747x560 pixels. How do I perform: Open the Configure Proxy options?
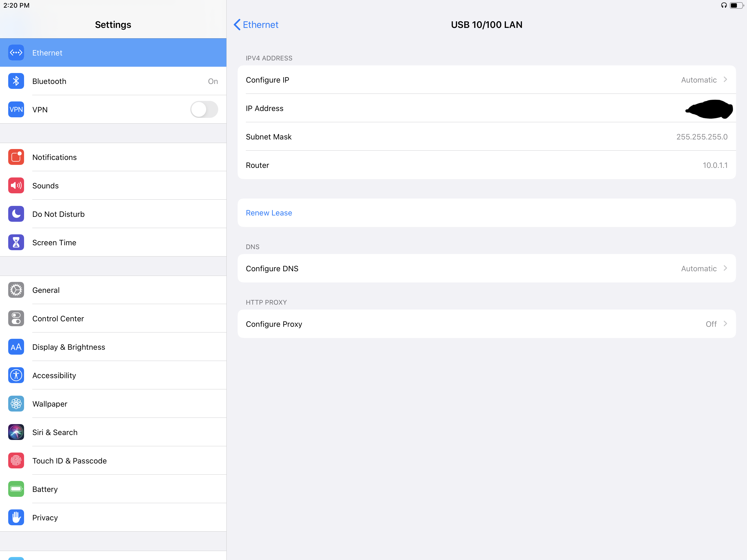pyautogui.click(x=486, y=323)
